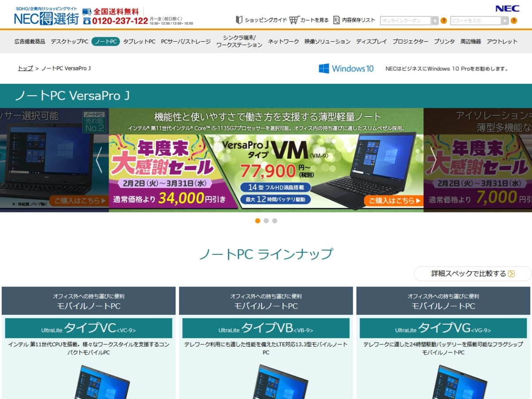Image resolution: width=532 pixels, height=399 pixels.
Task: Click the free shipping truck icon
Action: coord(87,12)
